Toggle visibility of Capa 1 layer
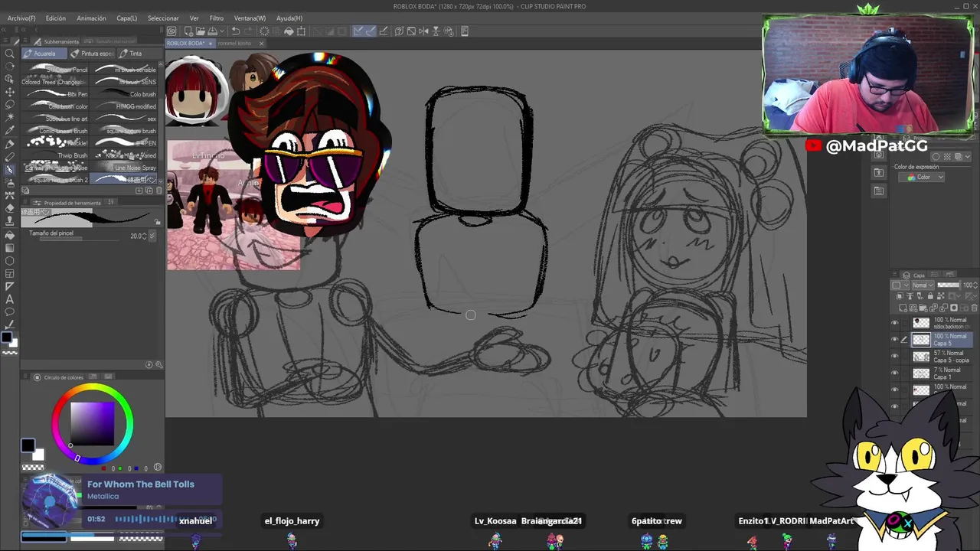This screenshot has width=980, height=551. (x=894, y=373)
